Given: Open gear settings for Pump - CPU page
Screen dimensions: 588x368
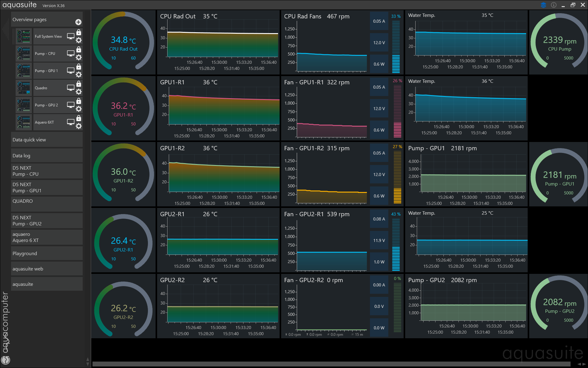Looking at the screenshot, I should pyautogui.click(x=79, y=57).
